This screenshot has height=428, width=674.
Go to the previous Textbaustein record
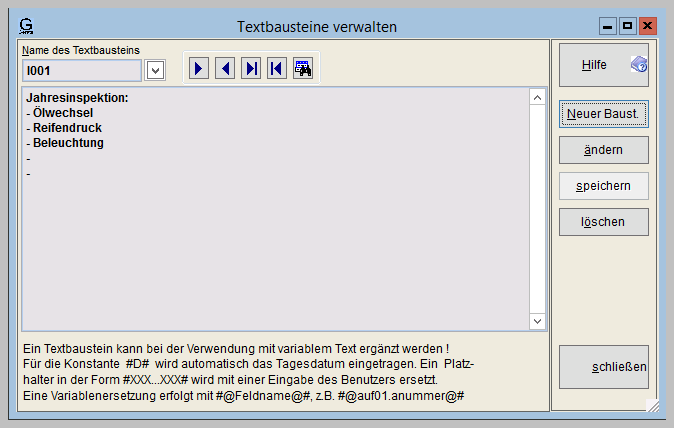point(226,68)
